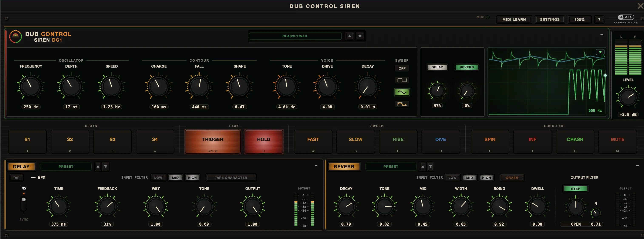Click the voice Drive knob

coord(327,86)
